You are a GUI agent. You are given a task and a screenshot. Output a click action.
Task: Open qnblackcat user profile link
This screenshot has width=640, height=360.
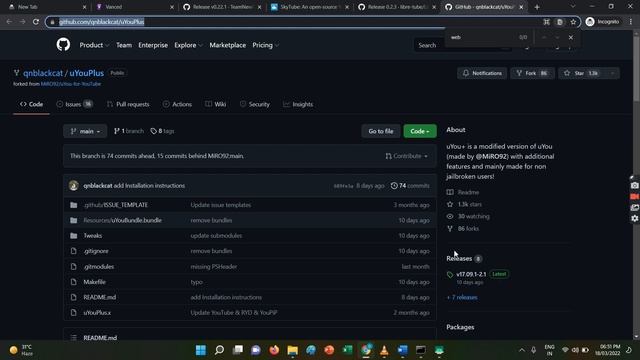tap(43, 73)
